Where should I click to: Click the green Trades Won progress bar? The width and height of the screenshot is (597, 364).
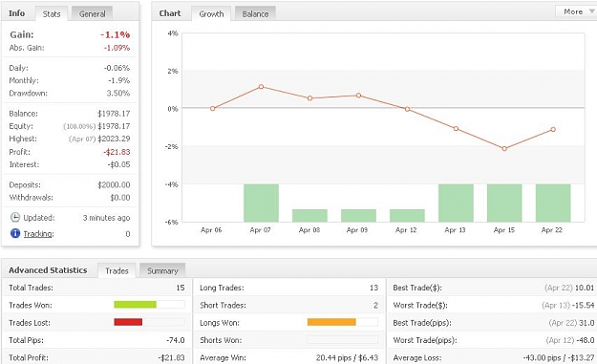point(136,304)
